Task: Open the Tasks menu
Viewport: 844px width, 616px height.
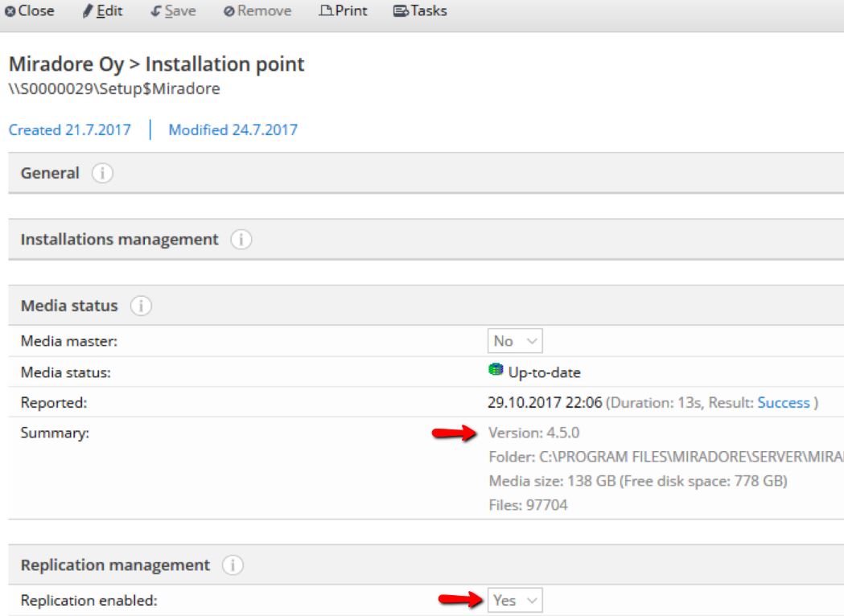Action: tap(420, 10)
